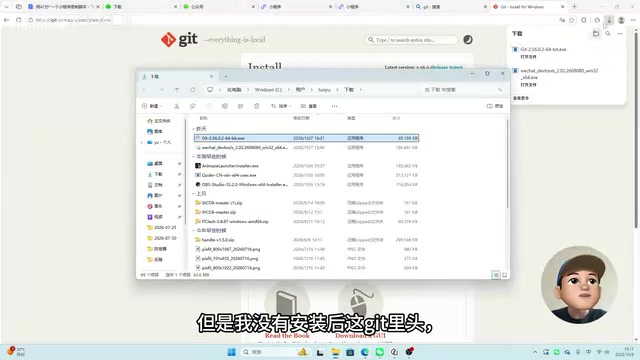This screenshot has height=360, width=640.
Task: Switch Explorer to large thumbnails view icon
Action: 504,275
